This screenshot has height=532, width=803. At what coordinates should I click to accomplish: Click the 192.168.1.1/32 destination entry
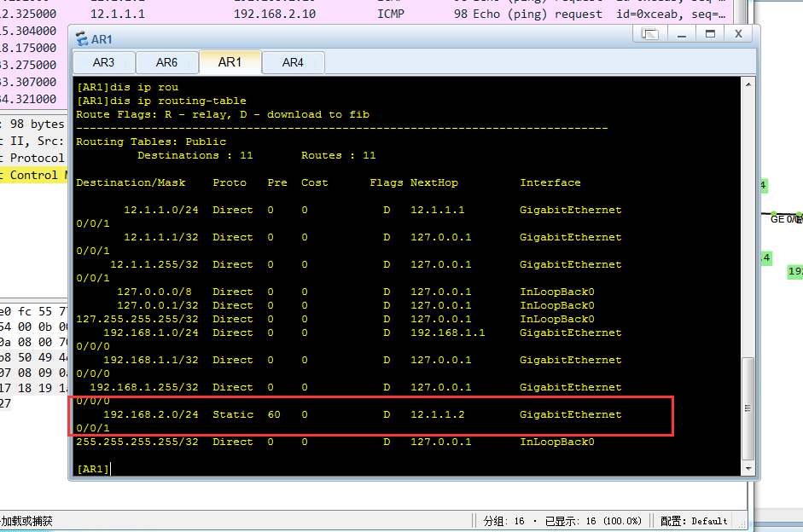tap(150, 360)
